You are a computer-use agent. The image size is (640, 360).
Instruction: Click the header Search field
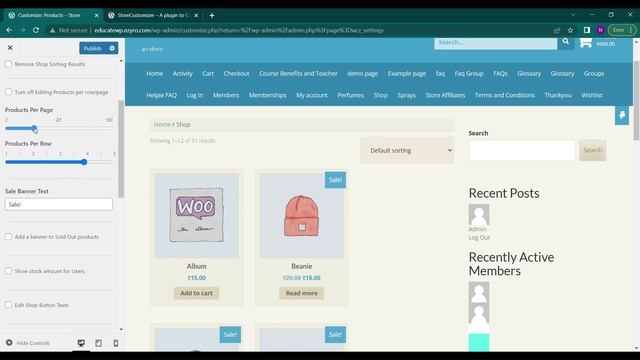pyautogui.click(x=496, y=43)
